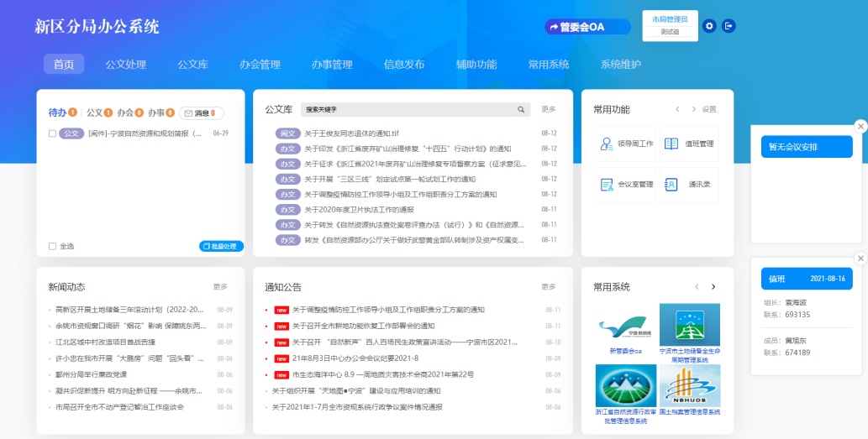Show next page of 常用功能
The image size is (868, 439).
click(x=693, y=109)
